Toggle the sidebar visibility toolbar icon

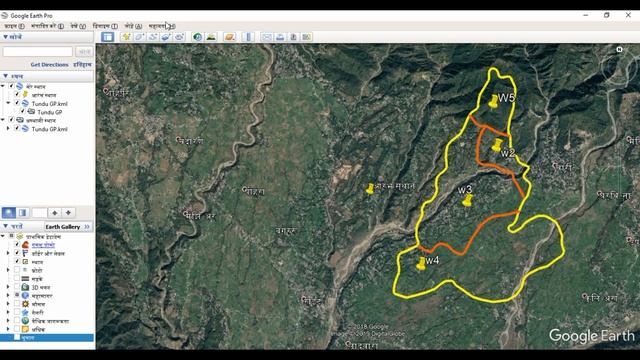108,37
